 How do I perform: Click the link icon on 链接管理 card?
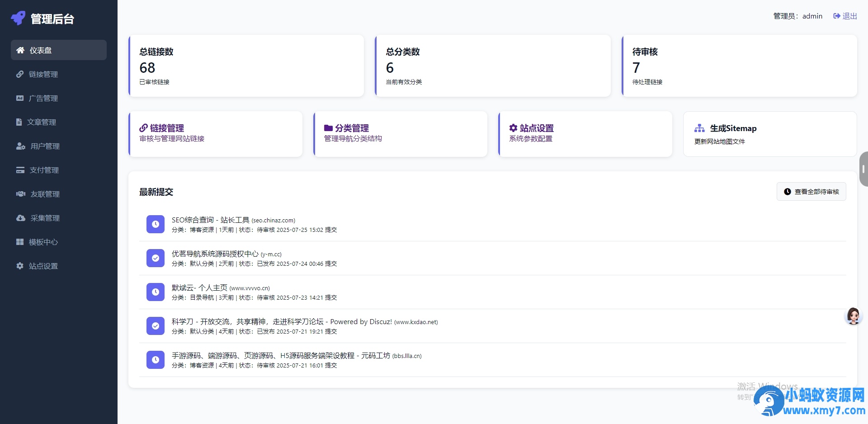143,128
